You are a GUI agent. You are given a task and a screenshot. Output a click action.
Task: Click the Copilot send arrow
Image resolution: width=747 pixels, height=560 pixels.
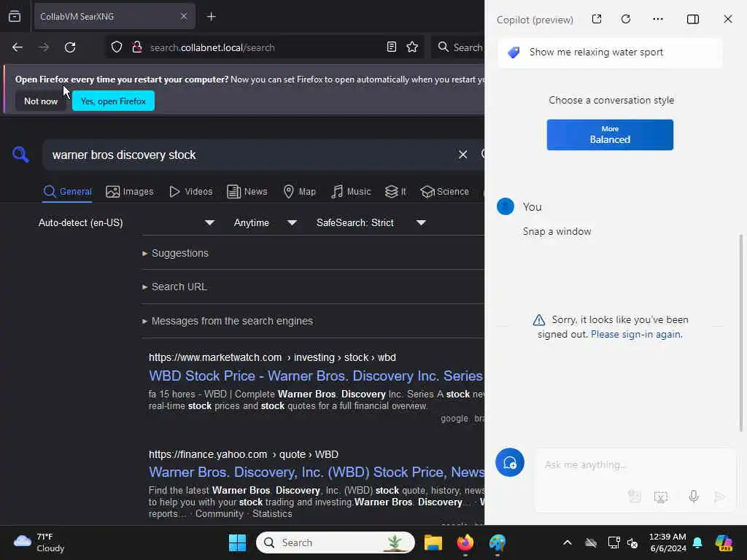coord(719,497)
